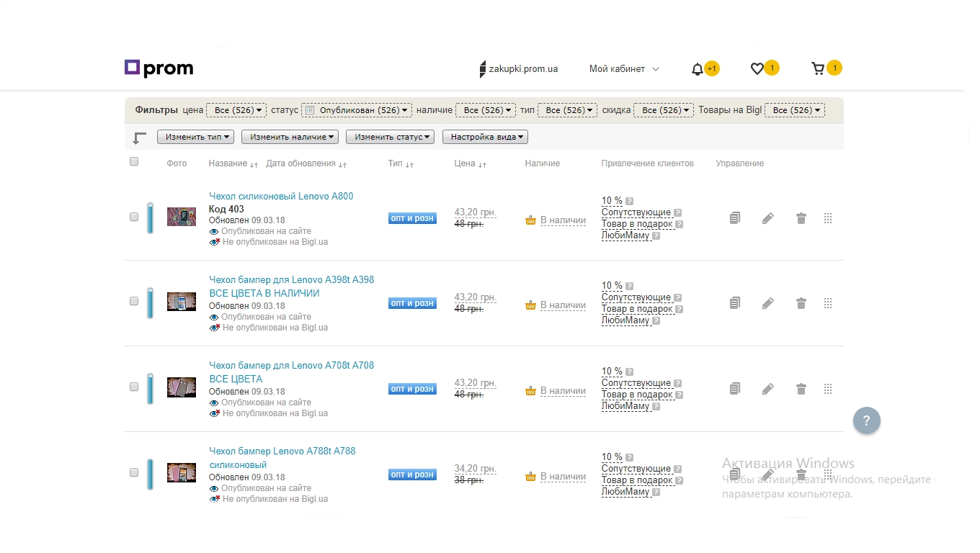Screen dimensions: 980x553
Task: Edit the Lenovo A398t A398 product
Action: point(768,303)
